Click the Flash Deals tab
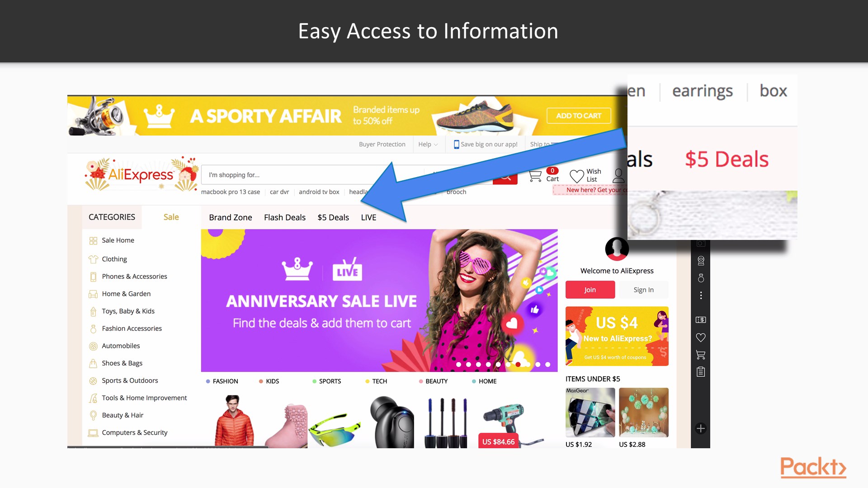Image resolution: width=868 pixels, height=488 pixels. point(284,216)
